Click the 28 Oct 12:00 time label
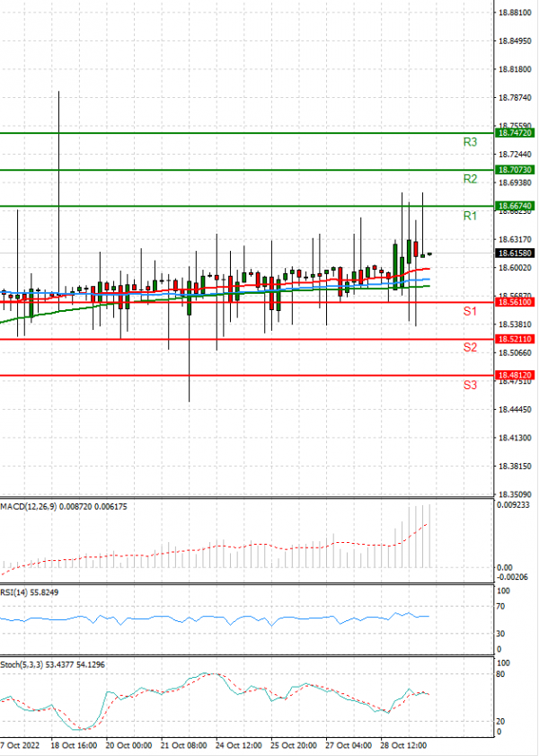 pos(403,745)
